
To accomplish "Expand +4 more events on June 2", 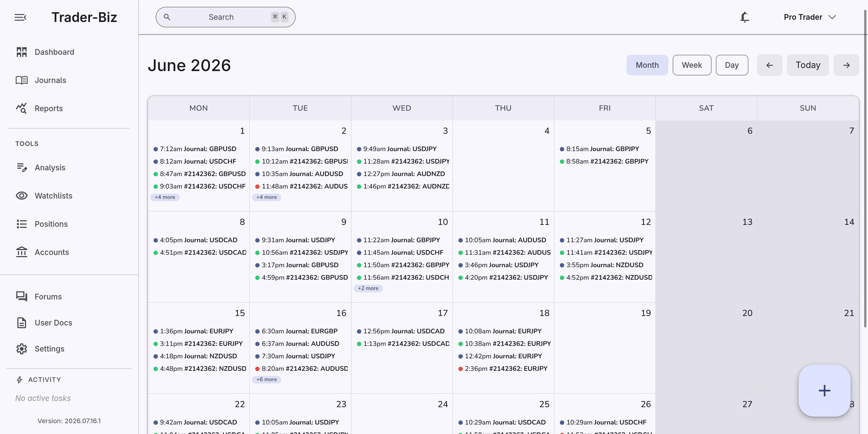I will (x=267, y=197).
